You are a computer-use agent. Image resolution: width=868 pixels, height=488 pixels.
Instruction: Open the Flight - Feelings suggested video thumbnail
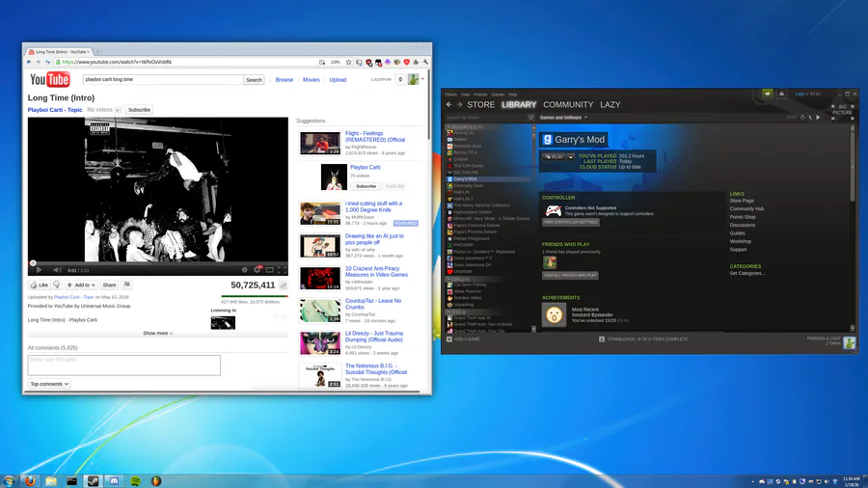[x=320, y=143]
